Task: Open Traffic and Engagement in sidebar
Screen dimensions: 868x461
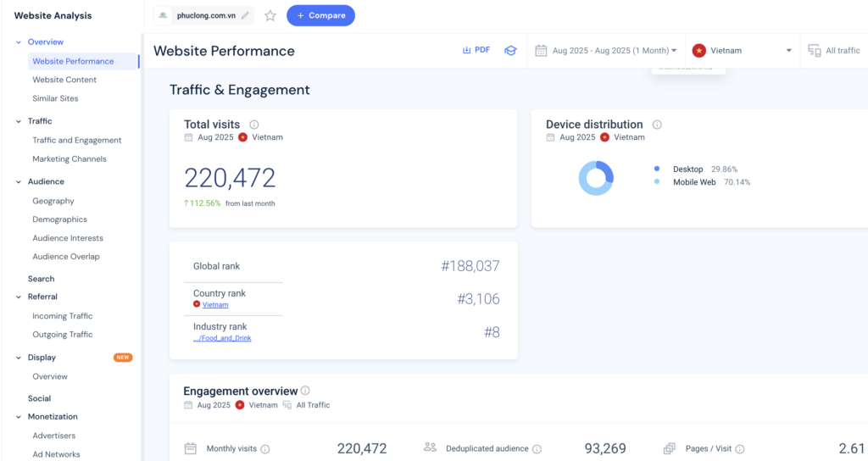Action: 77,141
